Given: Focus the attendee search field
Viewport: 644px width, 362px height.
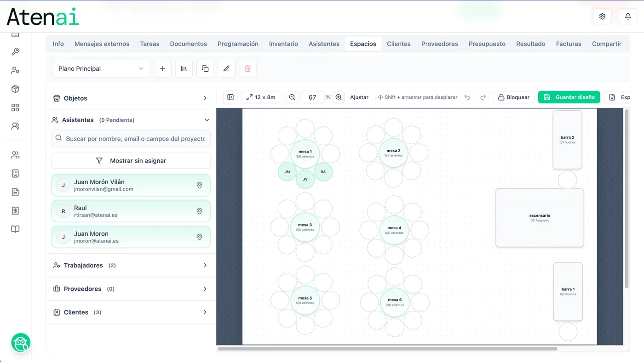Looking at the screenshot, I should (131, 139).
